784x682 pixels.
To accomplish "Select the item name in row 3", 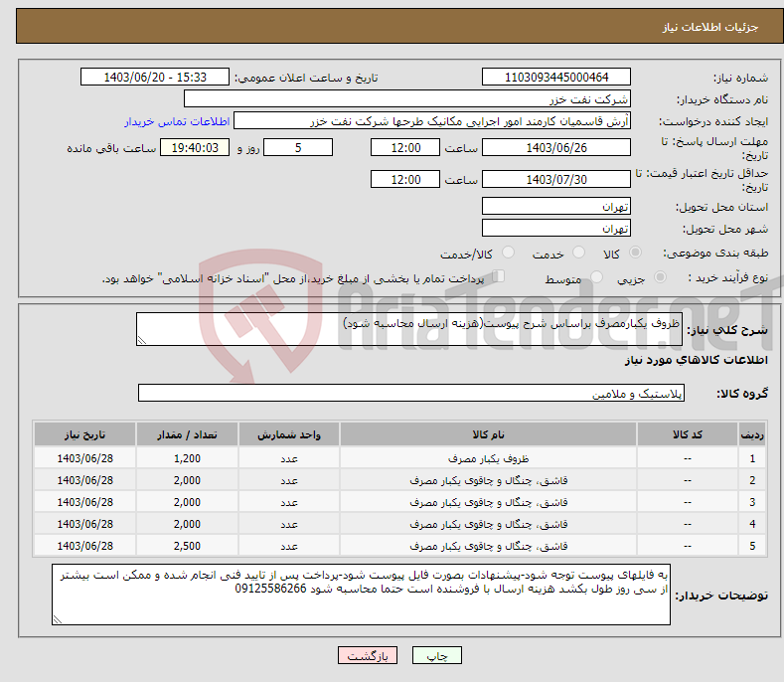I will (488, 502).
